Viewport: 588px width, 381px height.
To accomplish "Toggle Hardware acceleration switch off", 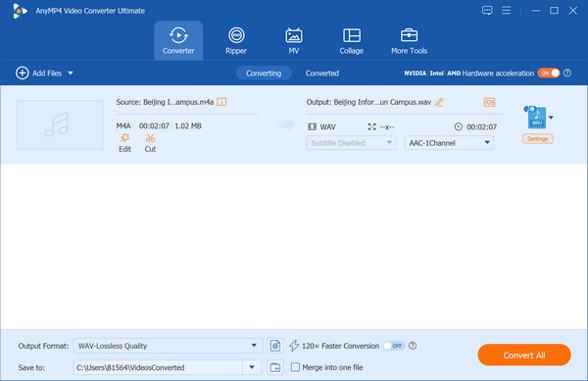I will (549, 73).
